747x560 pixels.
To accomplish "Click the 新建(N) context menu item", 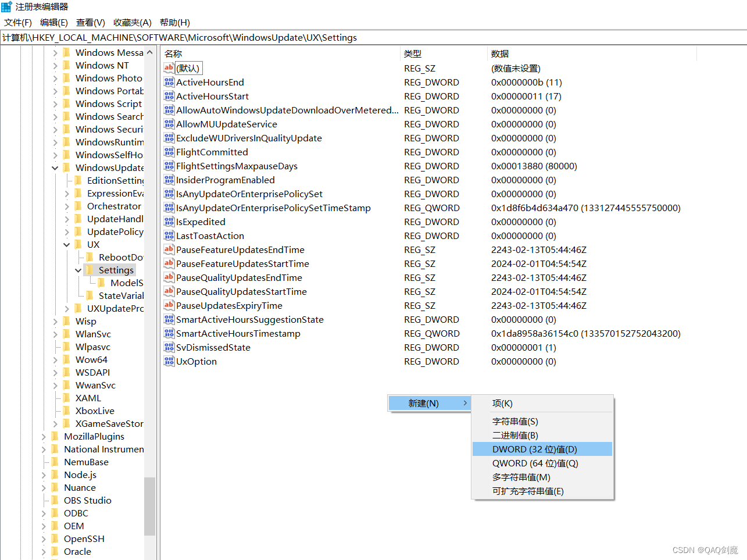I will pyautogui.click(x=429, y=403).
